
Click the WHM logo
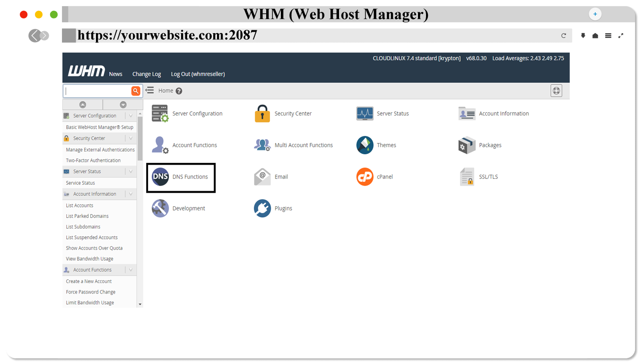(87, 71)
